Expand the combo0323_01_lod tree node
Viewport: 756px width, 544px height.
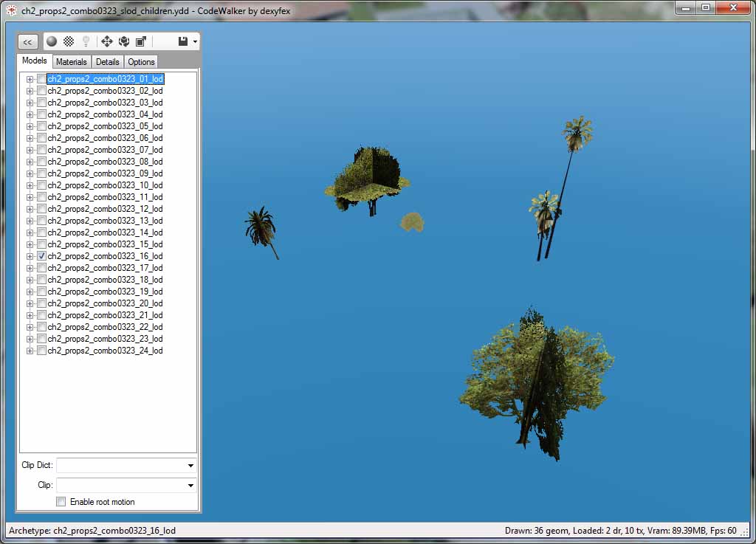(30, 79)
